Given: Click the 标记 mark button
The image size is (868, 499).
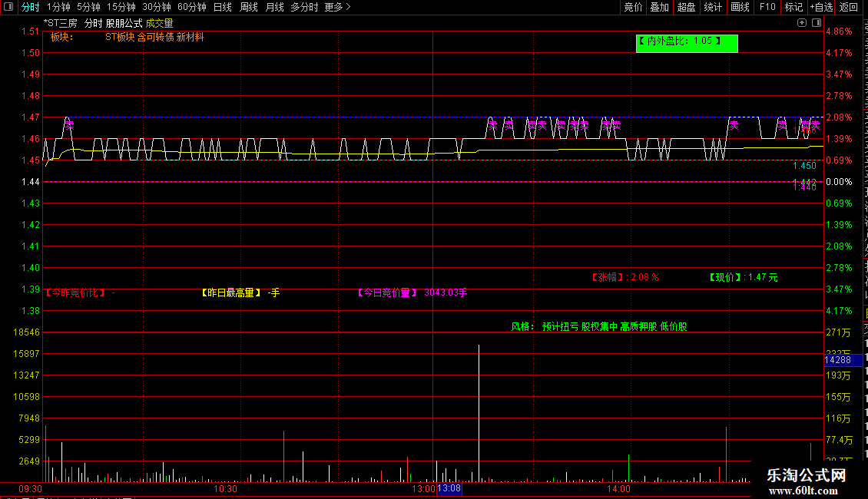Looking at the screenshot, I should tap(793, 7).
